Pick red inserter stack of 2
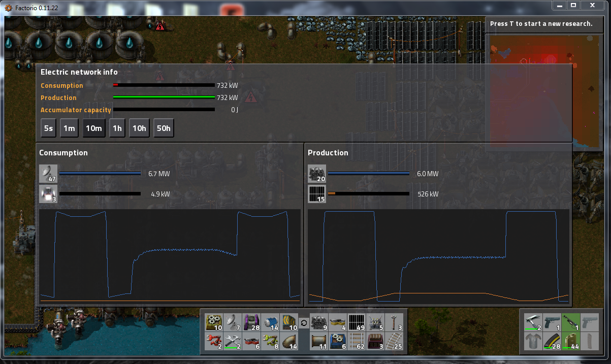The height and width of the screenshot is (364, 611). [x=214, y=341]
